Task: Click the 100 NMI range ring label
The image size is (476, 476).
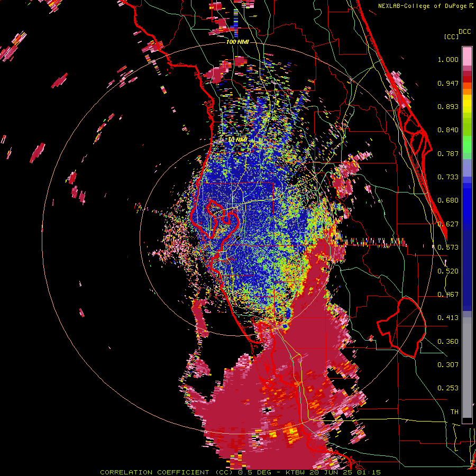Action: pos(237,42)
